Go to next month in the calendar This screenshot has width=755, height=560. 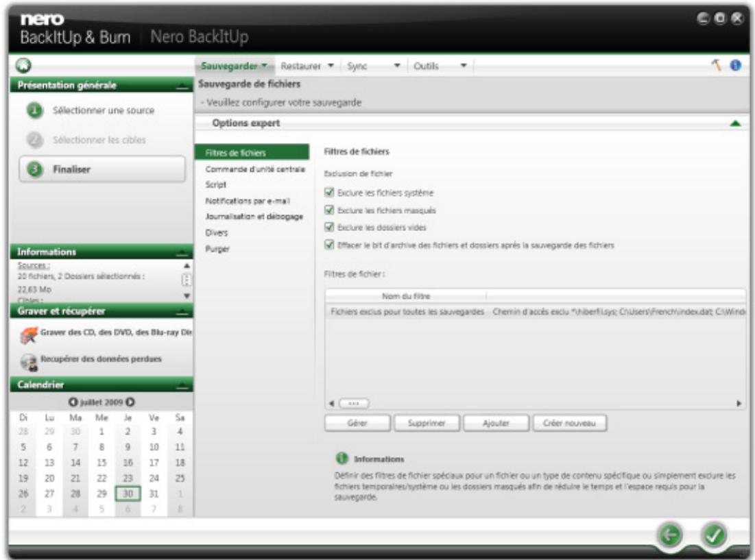pyautogui.click(x=130, y=402)
